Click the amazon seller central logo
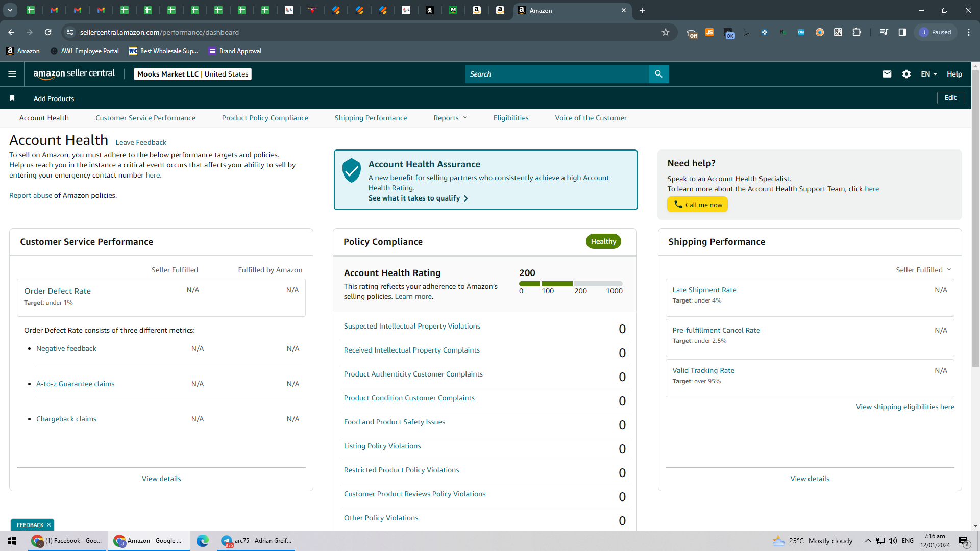 tap(74, 74)
